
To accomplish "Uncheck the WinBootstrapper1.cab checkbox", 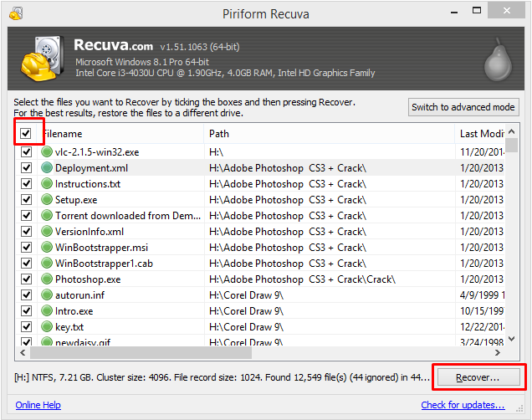I will pyautogui.click(x=27, y=264).
